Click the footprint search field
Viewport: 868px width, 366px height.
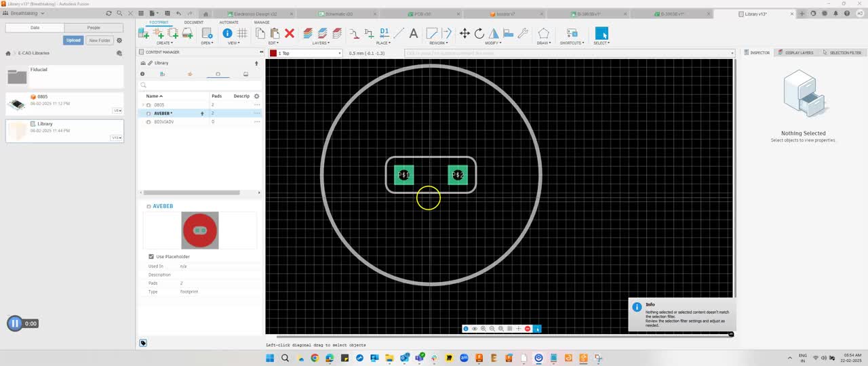(x=200, y=85)
